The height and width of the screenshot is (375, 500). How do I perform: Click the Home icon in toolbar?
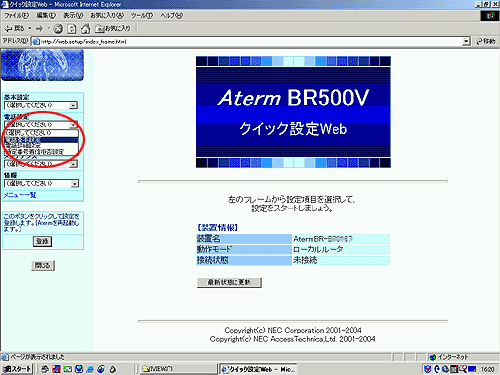click(x=85, y=29)
